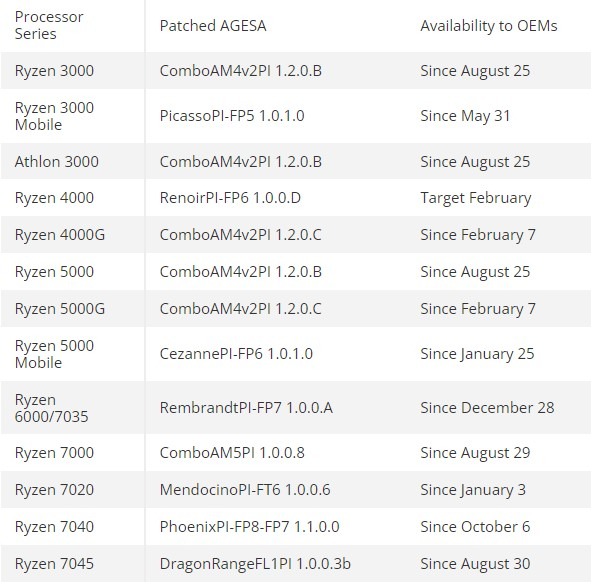
Task: Select ComboAM5PI 1.0.0.8 cell
Action: pos(232,452)
